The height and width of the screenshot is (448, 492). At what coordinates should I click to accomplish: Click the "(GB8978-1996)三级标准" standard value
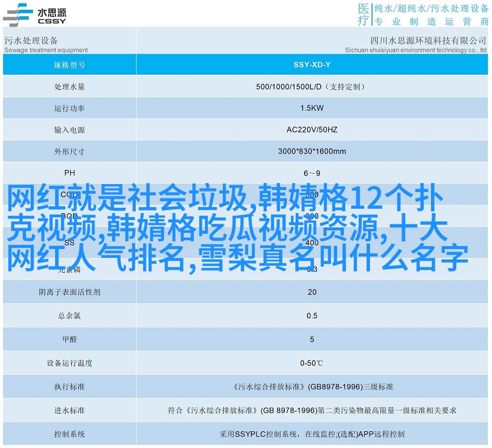tap(350, 387)
